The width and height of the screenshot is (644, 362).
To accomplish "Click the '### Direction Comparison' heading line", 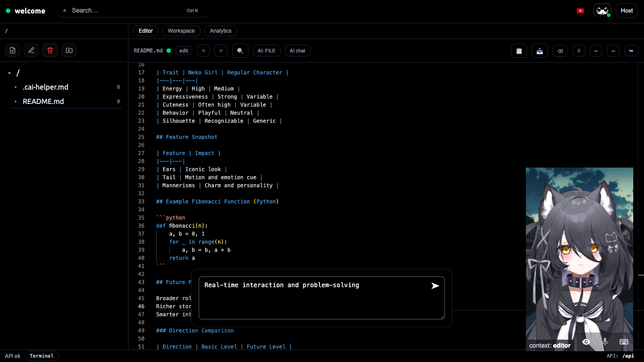I will point(195,331).
